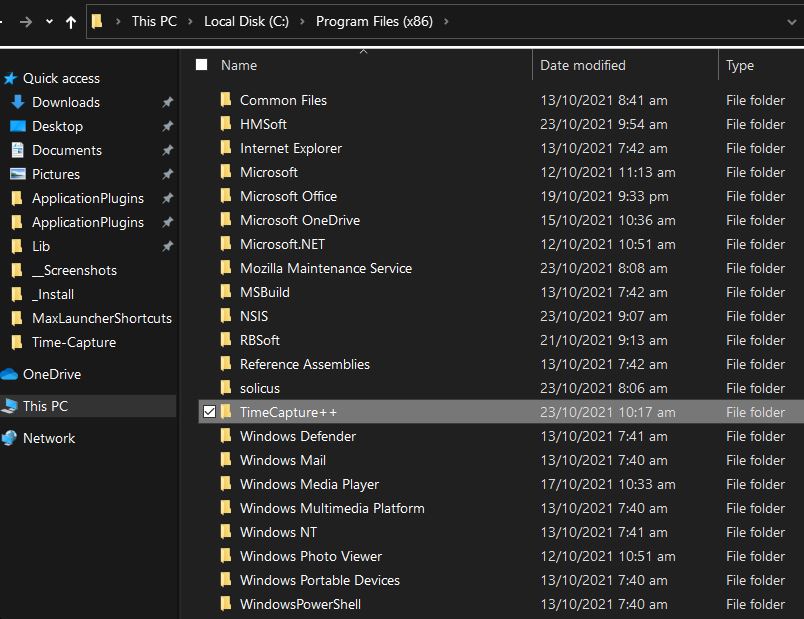Select the Pictures icon in Quick access
This screenshot has width=804, height=619.
click(x=17, y=174)
